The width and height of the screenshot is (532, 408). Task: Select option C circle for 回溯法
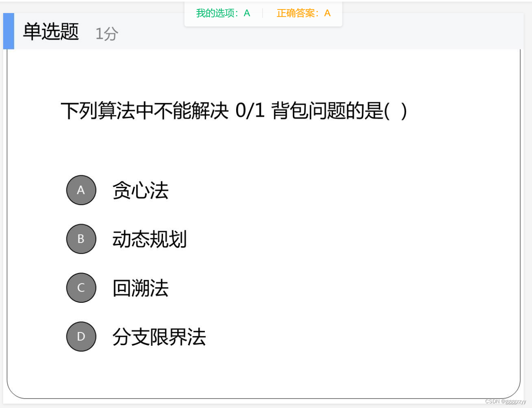point(81,288)
